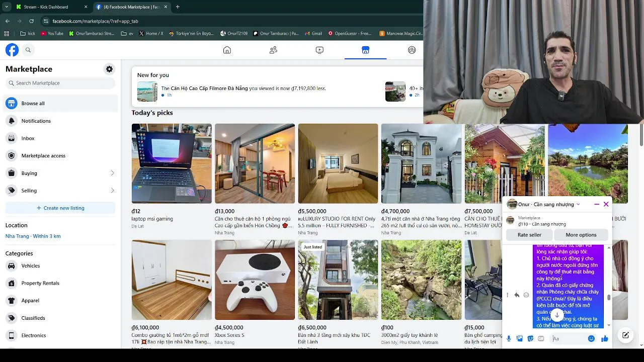The width and height of the screenshot is (644, 362).
Task: Open Notifications in Marketplace sidebar
Action: pyautogui.click(x=60, y=121)
